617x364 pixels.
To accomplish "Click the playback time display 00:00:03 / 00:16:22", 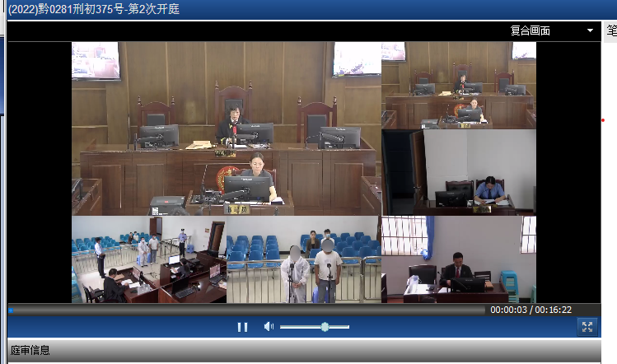I will point(531,310).
